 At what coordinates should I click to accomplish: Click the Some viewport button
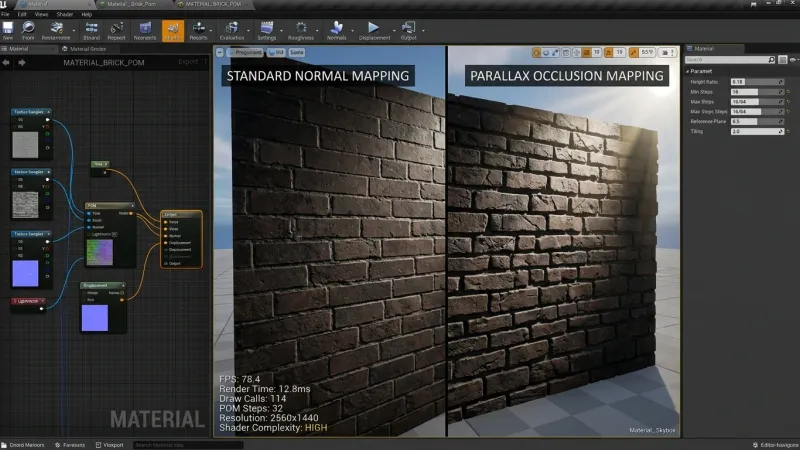(x=296, y=53)
